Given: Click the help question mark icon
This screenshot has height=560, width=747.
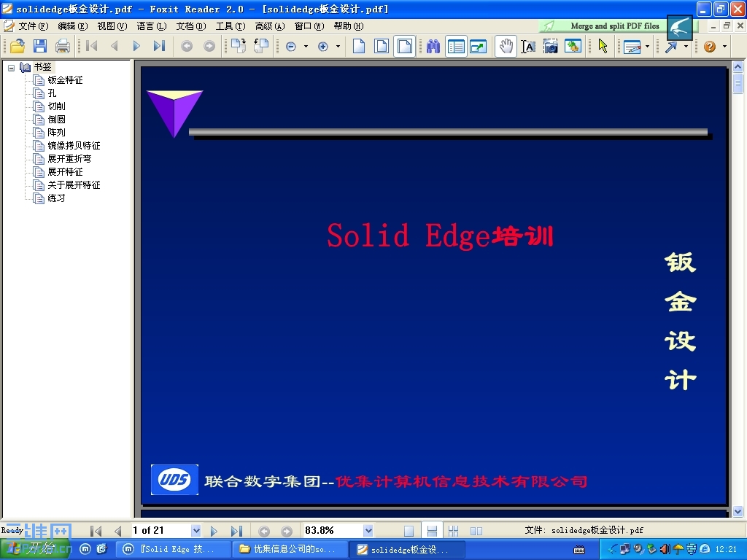Looking at the screenshot, I should pos(709,46).
